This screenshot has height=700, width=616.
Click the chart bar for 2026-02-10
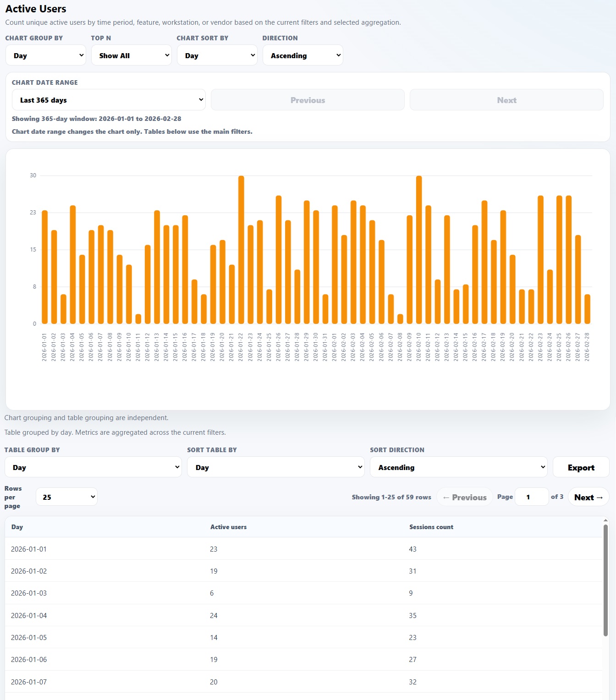tap(419, 250)
